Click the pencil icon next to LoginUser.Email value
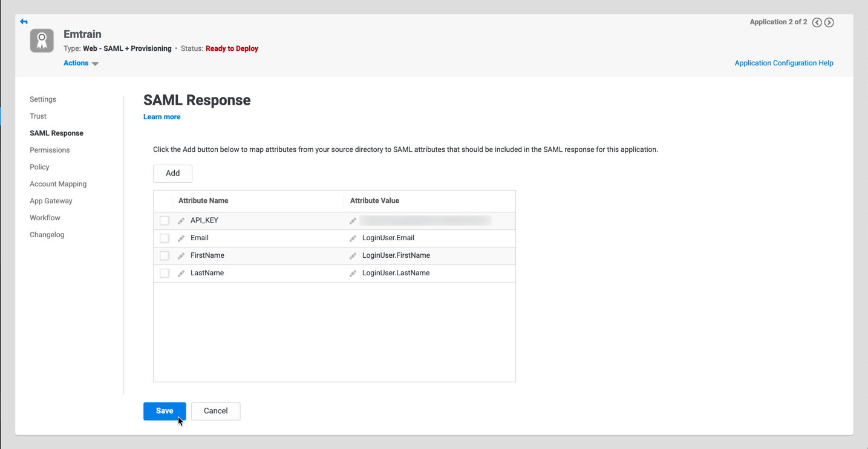The width and height of the screenshot is (868, 449). (353, 238)
